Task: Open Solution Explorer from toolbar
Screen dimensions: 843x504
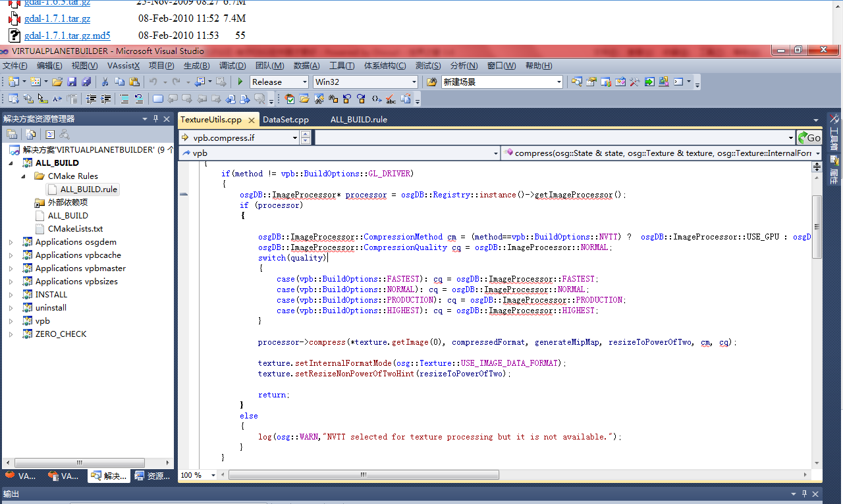Action: pyautogui.click(x=576, y=82)
